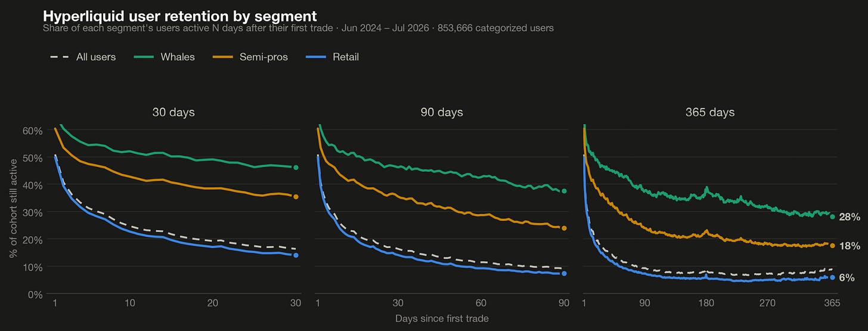
Task: Click the dashed line swatch for All users
Action: click(x=59, y=57)
